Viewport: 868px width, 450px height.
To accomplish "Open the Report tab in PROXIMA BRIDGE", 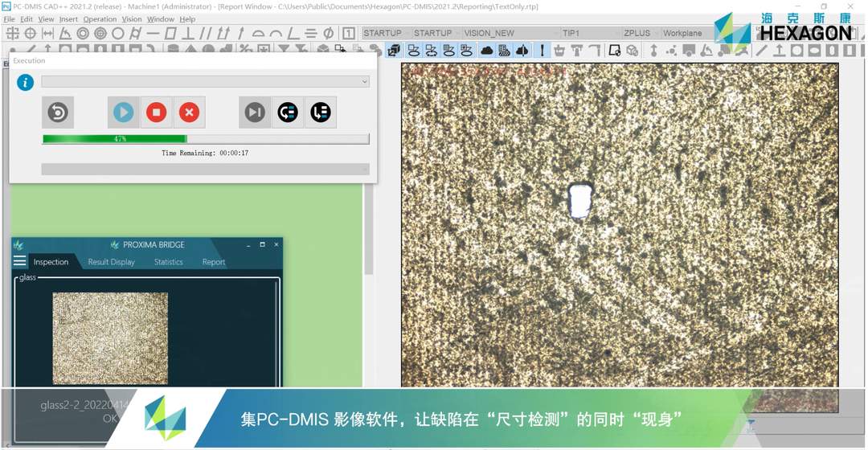I will pyautogui.click(x=214, y=262).
